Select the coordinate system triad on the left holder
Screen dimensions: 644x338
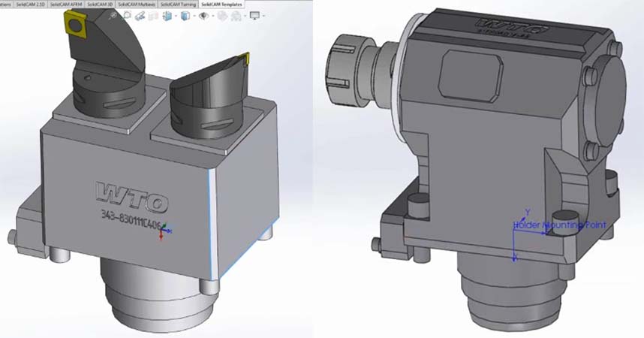[x=164, y=232]
